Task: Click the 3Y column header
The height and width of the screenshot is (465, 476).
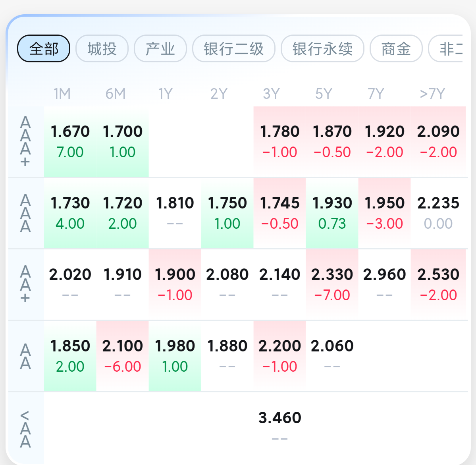Action: [272, 94]
